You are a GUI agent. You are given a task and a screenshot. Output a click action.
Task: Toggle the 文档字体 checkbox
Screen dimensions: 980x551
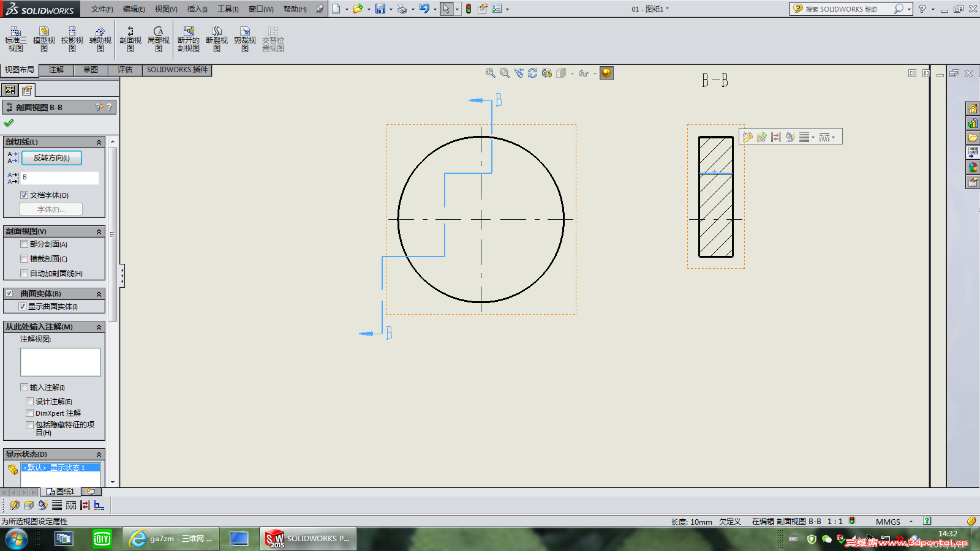click(x=24, y=195)
